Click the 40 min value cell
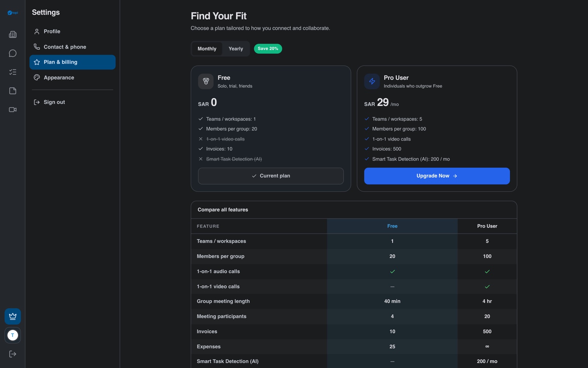This screenshot has height=368, width=588. (x=392, y=301)
